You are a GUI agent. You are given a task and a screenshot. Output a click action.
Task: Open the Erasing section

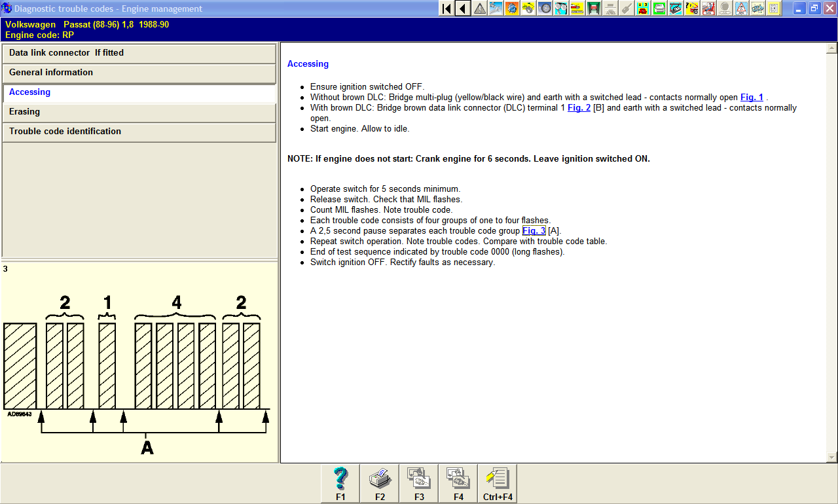(x=139, y=112)
